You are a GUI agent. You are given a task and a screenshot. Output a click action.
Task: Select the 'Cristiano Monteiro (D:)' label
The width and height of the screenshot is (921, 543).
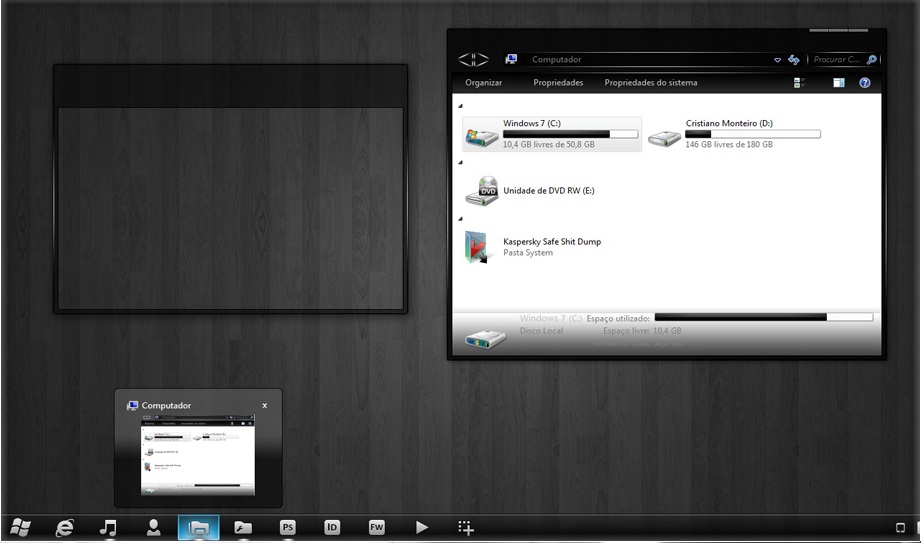click(729, 123)
